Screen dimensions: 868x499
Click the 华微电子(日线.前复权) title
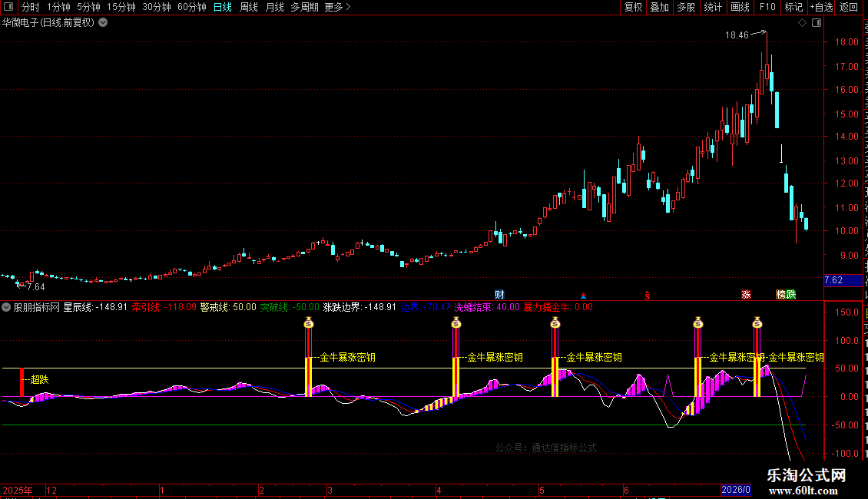coord(48,23)
